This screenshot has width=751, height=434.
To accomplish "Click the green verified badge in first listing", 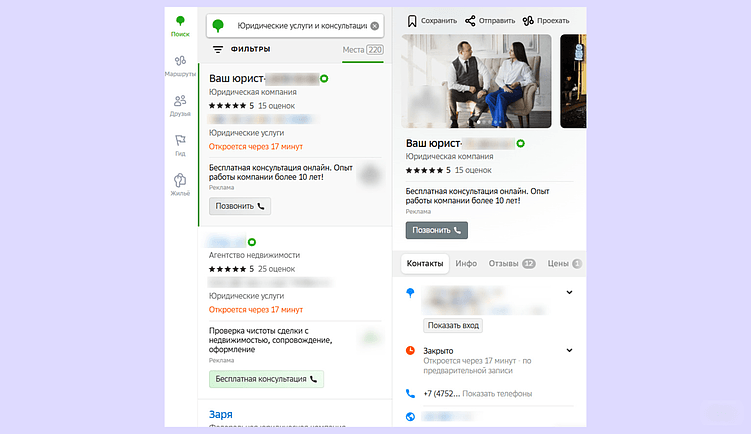I will pyautogui.click(x=324, y=79).
